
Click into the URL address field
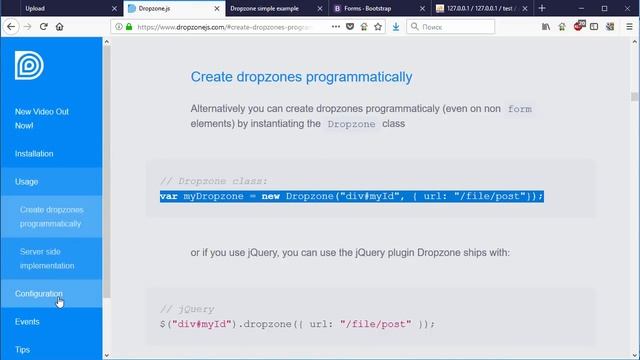coord(224,27)
